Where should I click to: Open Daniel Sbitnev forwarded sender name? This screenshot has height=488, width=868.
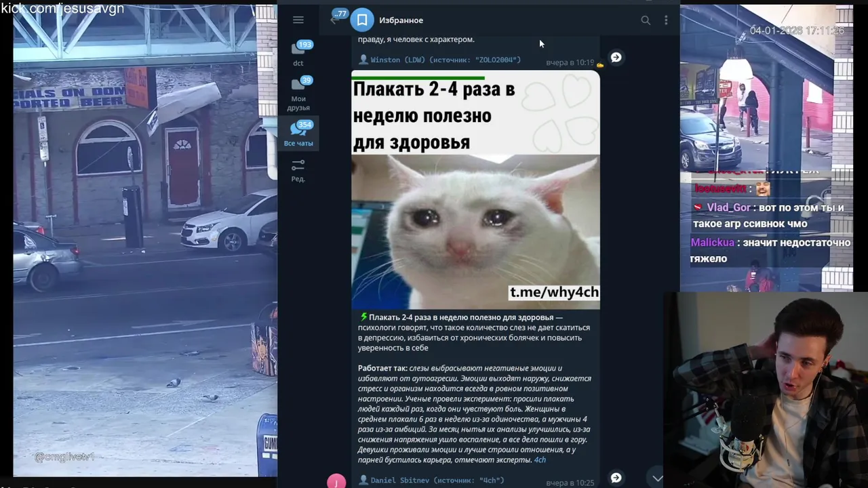click(400, 481)
